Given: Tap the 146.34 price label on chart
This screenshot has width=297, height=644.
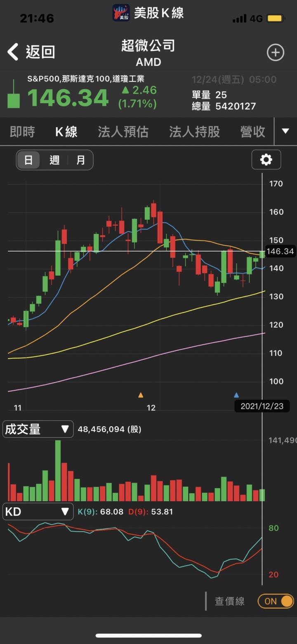Looking at the screenshot, I should pos(280,251).
